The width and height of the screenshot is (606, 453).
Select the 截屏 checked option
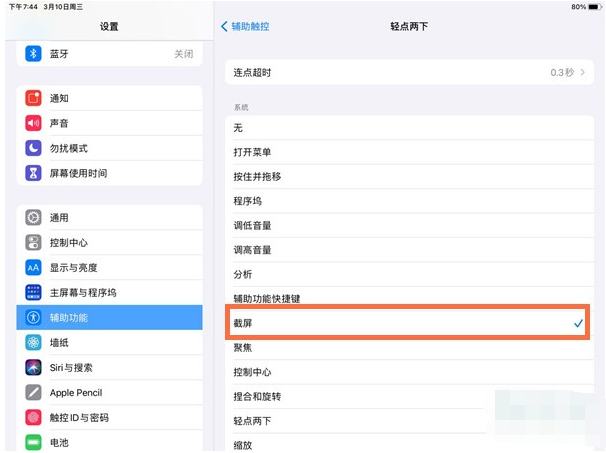406,324
